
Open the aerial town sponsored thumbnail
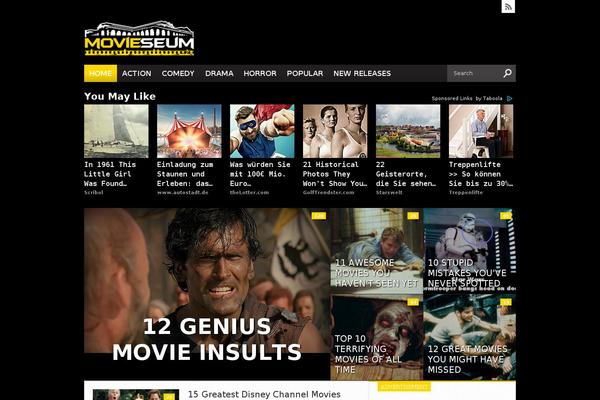[408, 131]
